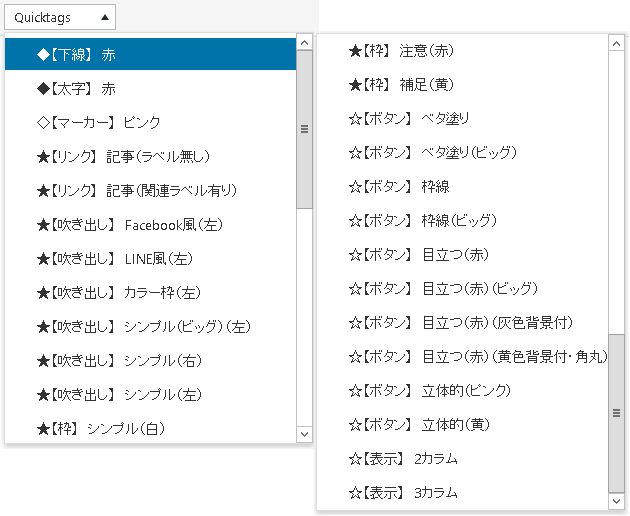This screenshot has width=630, height=516.
Task: Choose ★【枠】補足(黄) item
Action: 463,84
